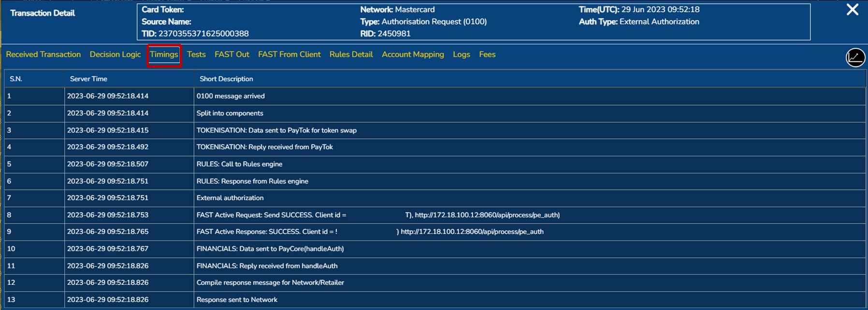Image resolution: width=868 pixels, height=310 pixels.
Task: Click 'Compile response message for Network/Retailer'
Action: pos(270,282)
